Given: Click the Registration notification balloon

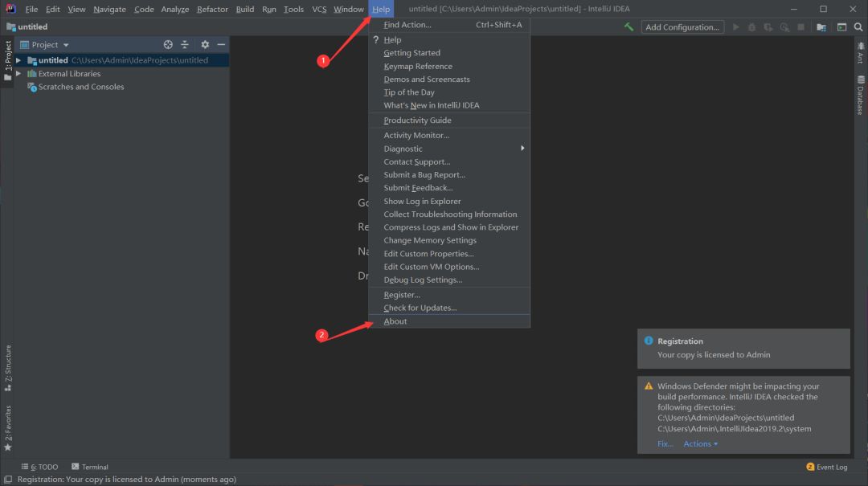Looking at the screenshot, I should (743, 348).
